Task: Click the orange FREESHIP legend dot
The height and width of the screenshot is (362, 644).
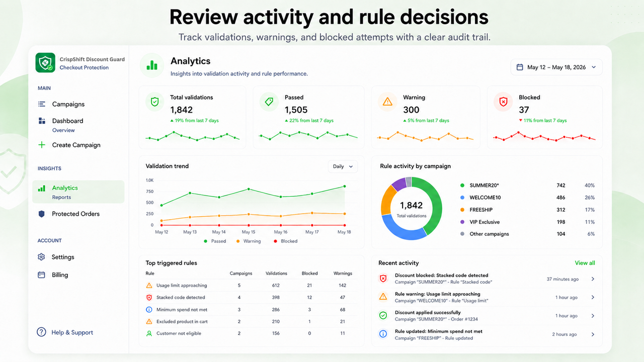Action: (462, 210)
